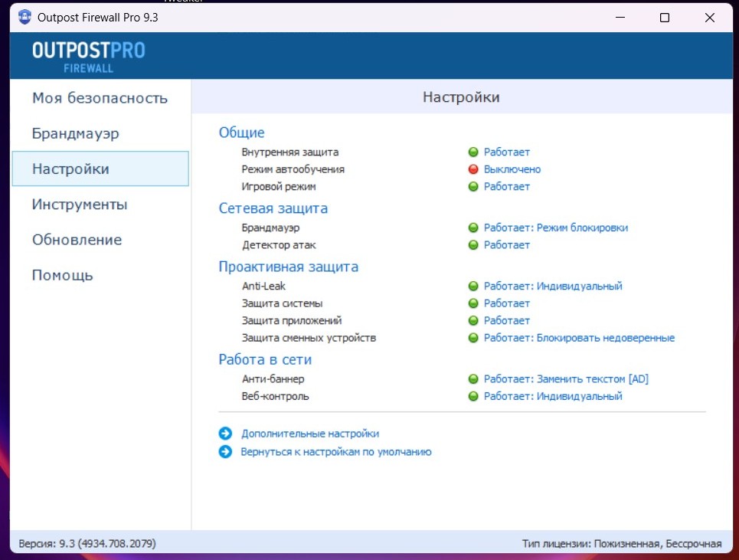Click red status dot for Режим автообучения

click(473, 169)
